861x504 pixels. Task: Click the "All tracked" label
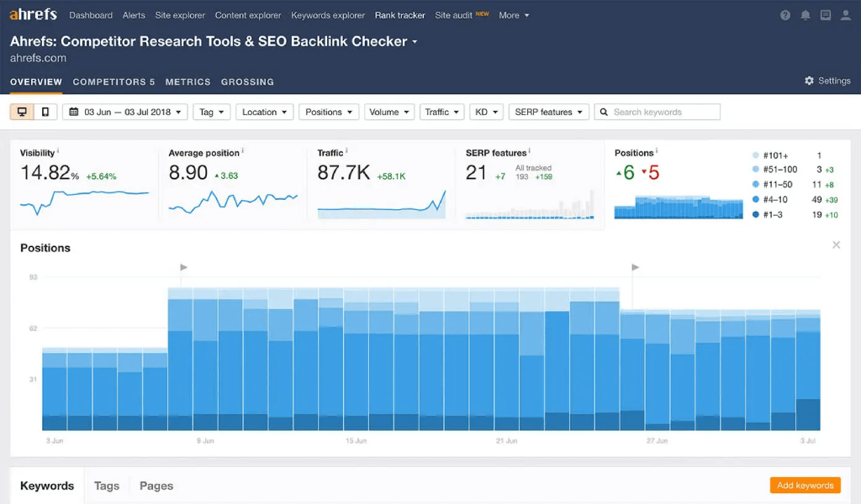(533, 168)
